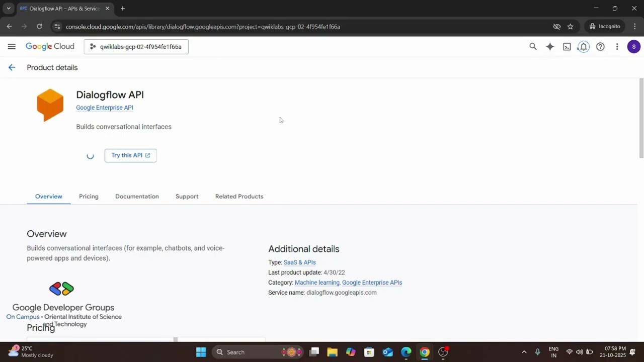Open the notifications bell

point(583,47)
